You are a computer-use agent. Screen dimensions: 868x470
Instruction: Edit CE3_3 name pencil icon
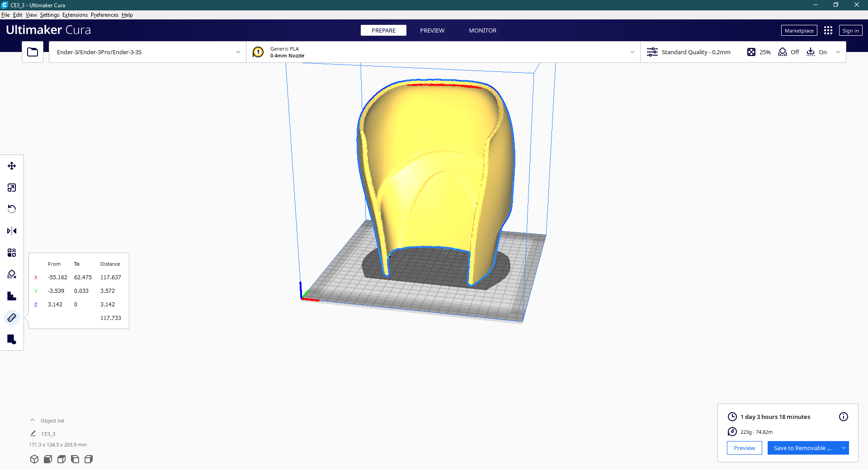coord(33,433)
